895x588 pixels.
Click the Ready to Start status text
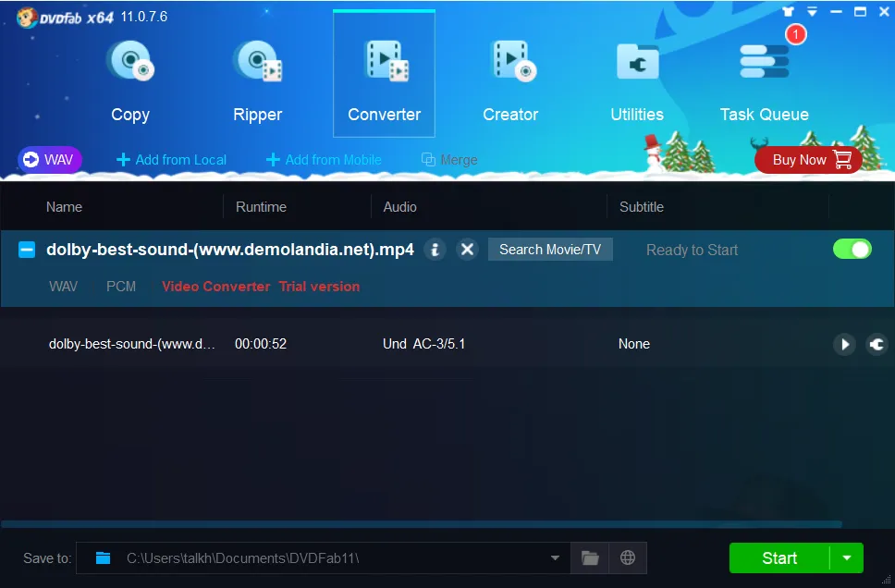point(692,250)
